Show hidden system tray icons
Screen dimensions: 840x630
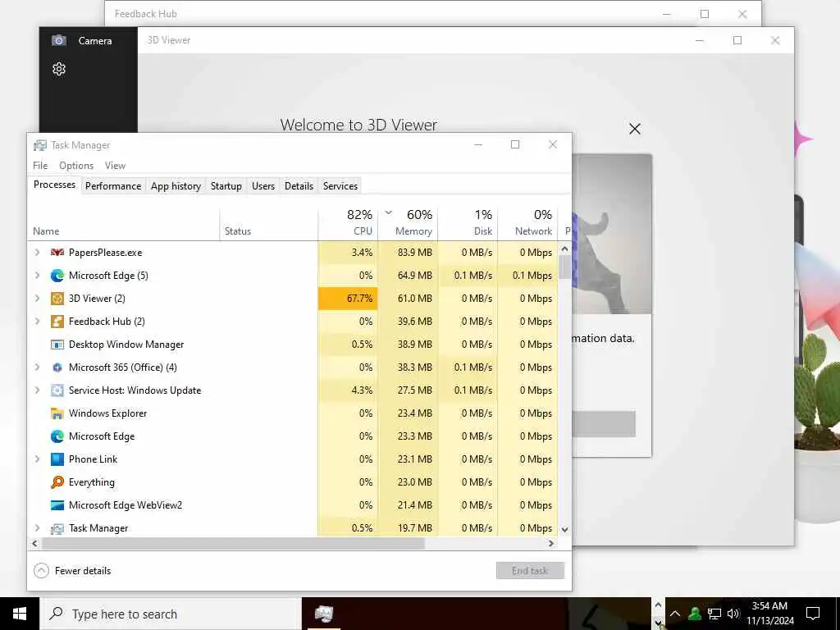(x=675, y=614)
